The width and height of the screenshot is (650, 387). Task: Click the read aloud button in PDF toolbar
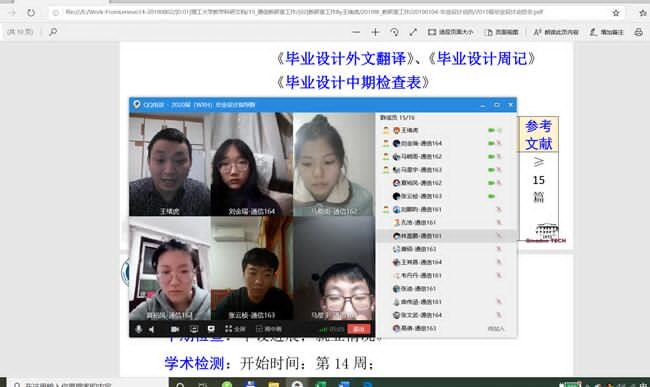(x=556, y=32)
